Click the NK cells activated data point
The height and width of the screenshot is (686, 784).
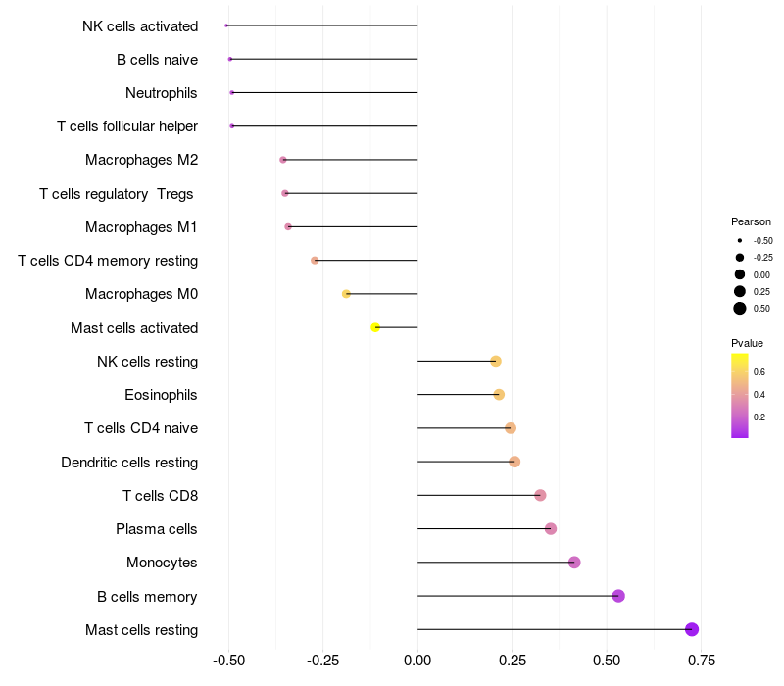tap(226, 25)
